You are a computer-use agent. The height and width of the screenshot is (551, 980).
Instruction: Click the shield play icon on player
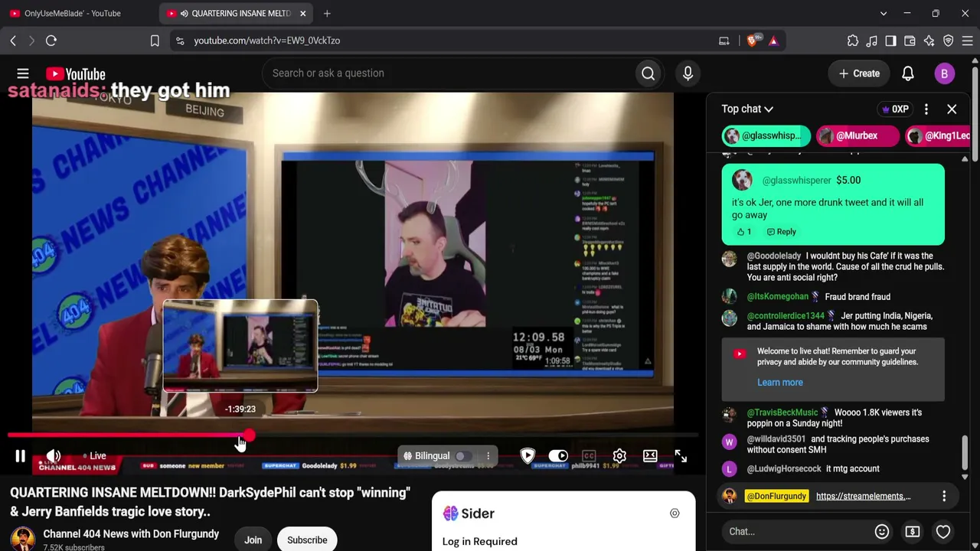coord(528,456)
